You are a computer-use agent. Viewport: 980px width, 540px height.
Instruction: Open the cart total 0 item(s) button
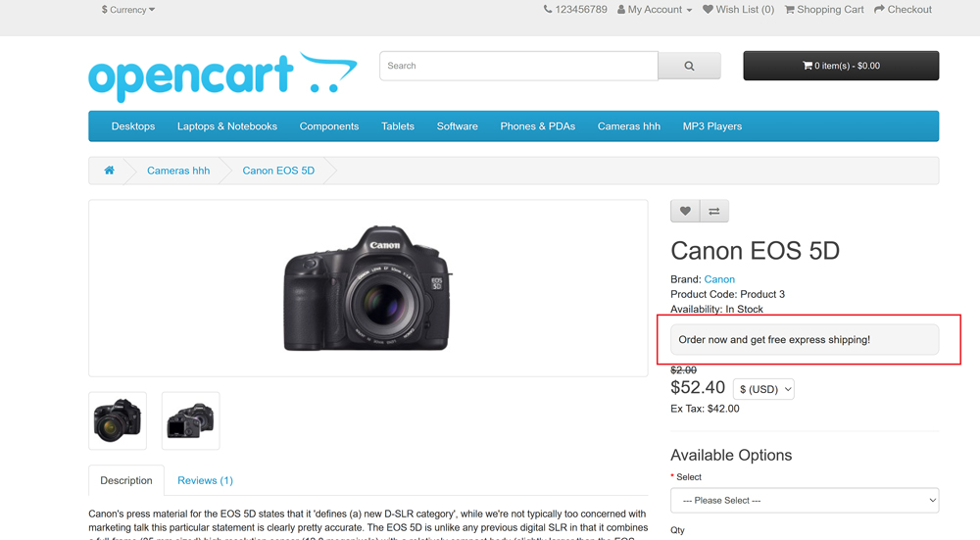pyautogui.click(x=841, y=66)
